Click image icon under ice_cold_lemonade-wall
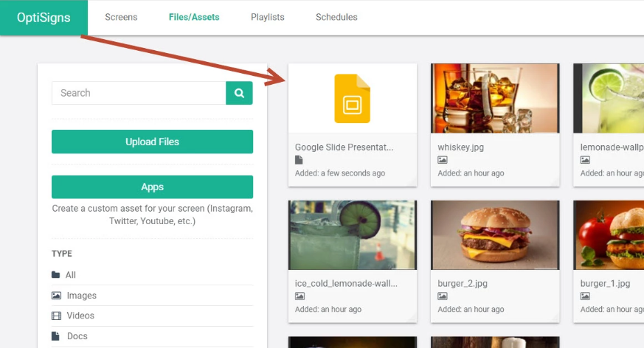The height and width of the screenshot is (348, 644). click(x=300, y=296)
